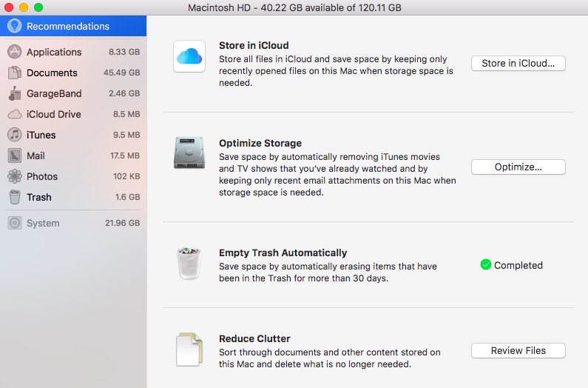Click the iTunes music note icon
Viewport: 588px width, 388px height.
[x=14, y=135]
